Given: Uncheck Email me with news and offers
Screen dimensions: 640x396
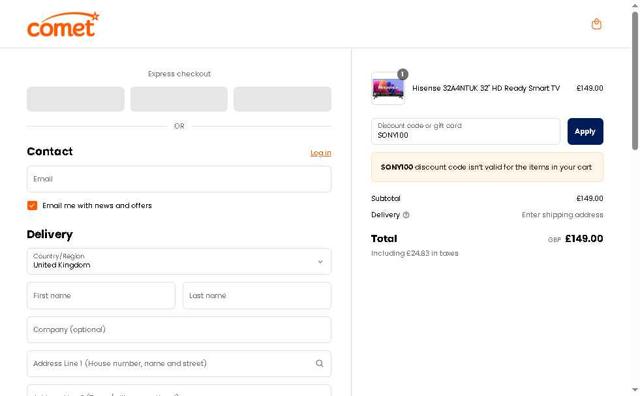Looking at the screenshot, I should click(32, 205).
